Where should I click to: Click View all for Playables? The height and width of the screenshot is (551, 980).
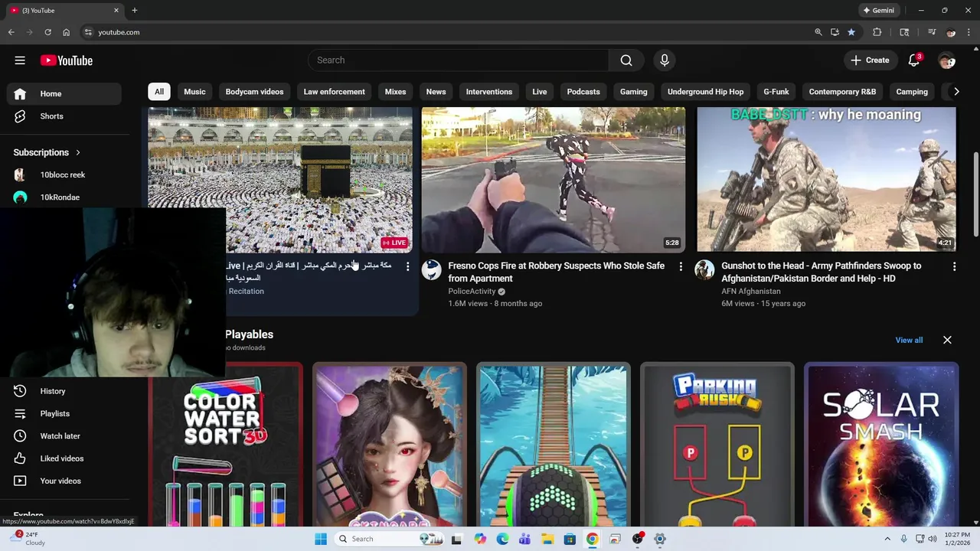pos(909,341)
